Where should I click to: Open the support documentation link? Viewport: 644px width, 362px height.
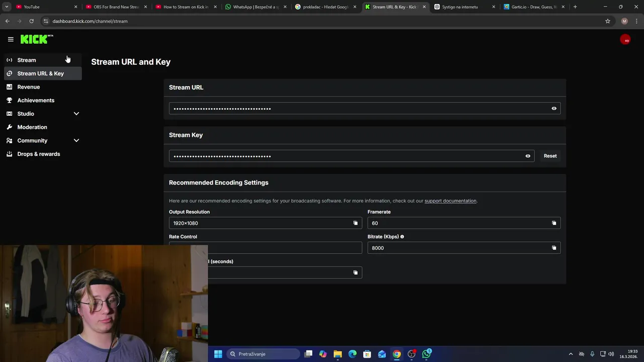coord(450,201)
